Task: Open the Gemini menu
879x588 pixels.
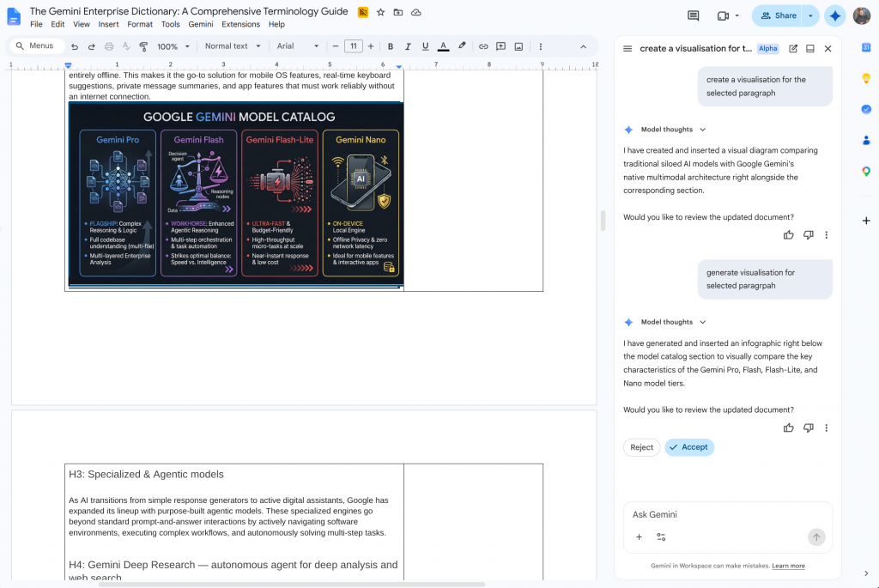Action: (x=201, y=24)
